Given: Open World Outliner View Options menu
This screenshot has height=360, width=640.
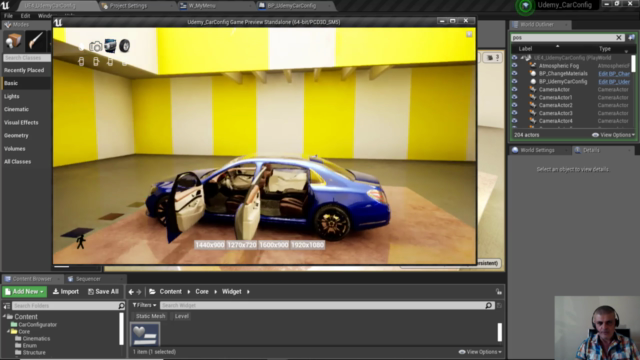Looking at the screenshot, I should (x=613, y=135).
